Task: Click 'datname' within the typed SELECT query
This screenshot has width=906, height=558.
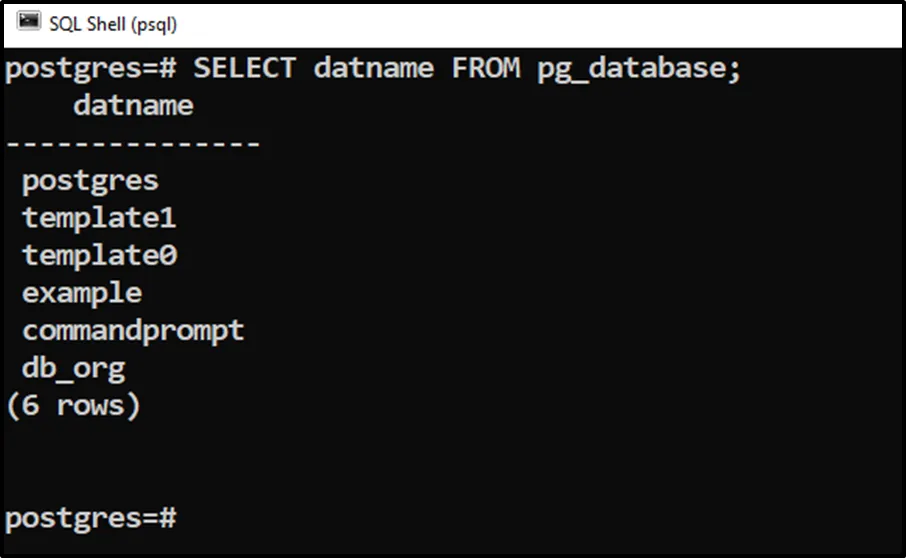Action: click(x=373, y=68)
